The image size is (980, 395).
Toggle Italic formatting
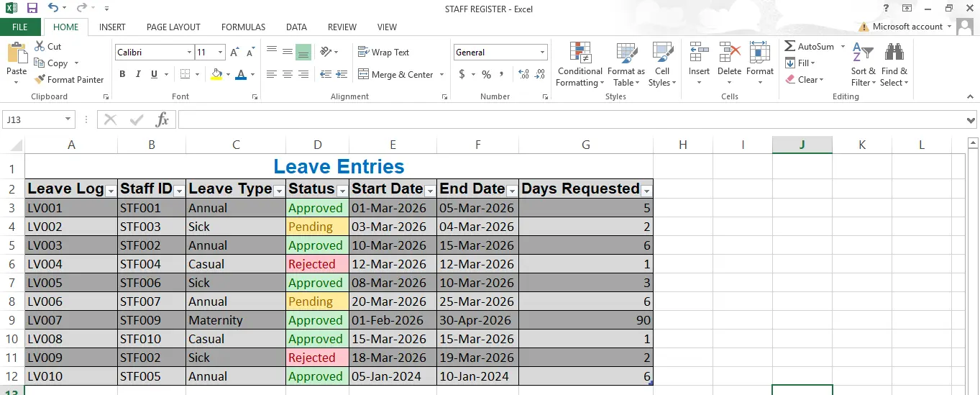click(x=138, y=74)
